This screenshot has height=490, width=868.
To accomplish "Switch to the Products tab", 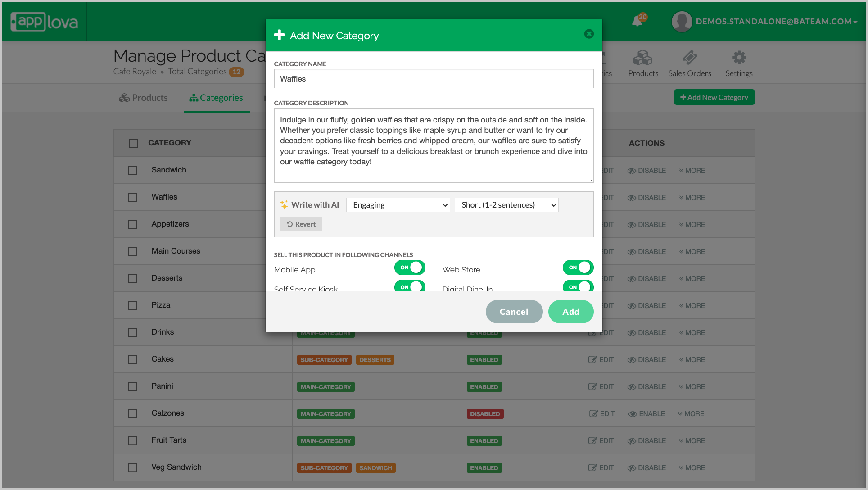I will point(143,98).
